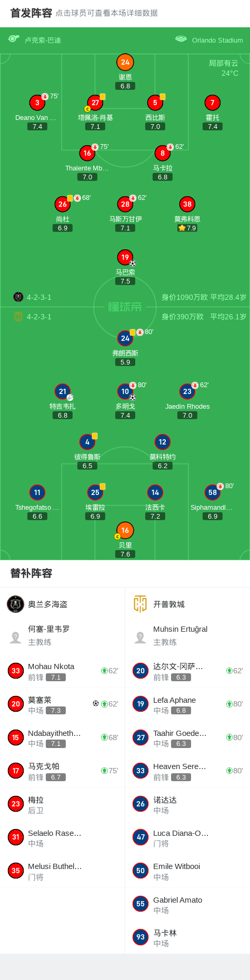
Task: Open 多明戈 number 10 player icon
Action: pos(125,391)
